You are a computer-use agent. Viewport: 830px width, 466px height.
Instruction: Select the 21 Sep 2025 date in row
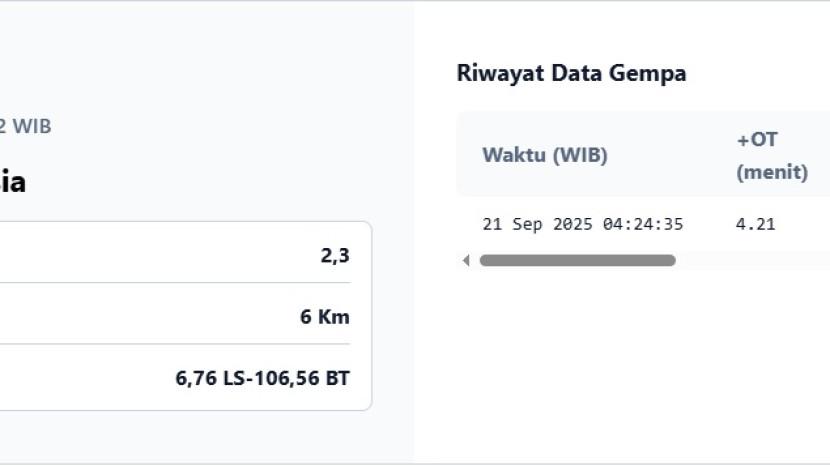coord(538,224)
